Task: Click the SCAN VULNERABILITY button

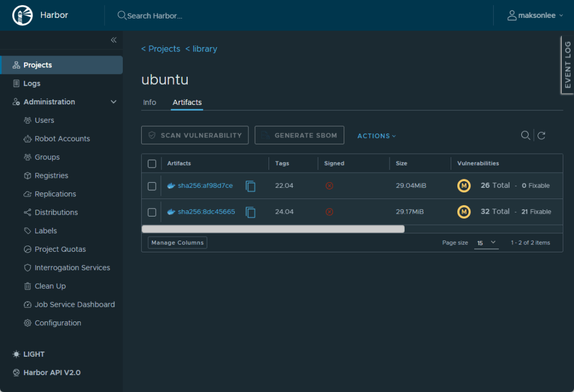Action: click(195, 135)
